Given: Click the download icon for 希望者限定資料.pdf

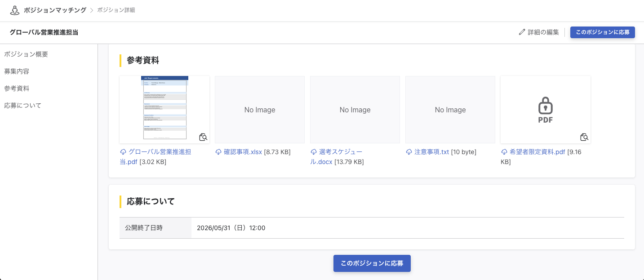Looking at the screenshot, I should pyautogui.click(x=504, y=152).
